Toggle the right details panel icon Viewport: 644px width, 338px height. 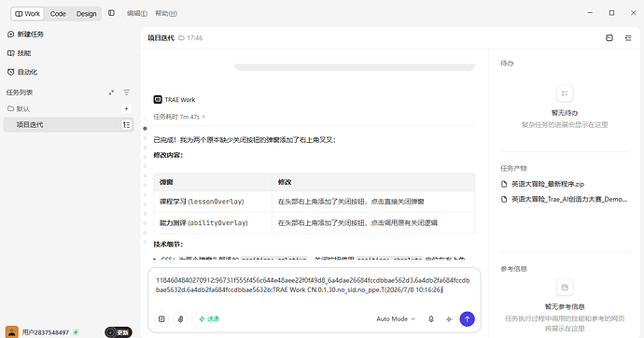628,37
